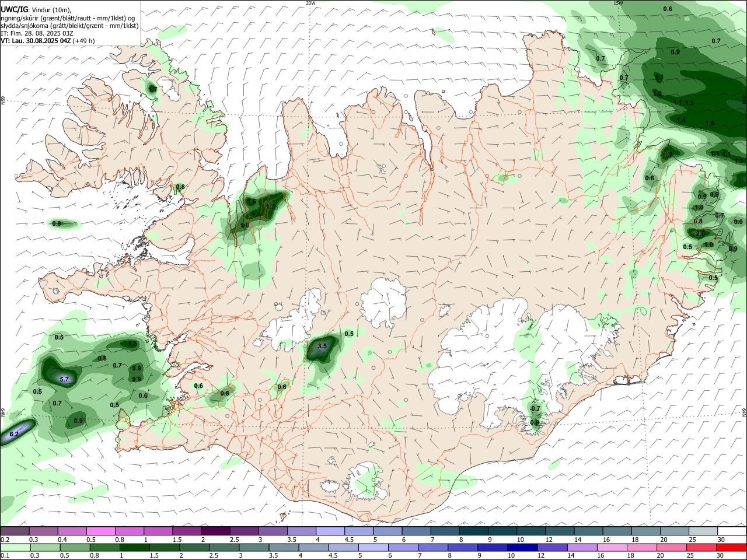Click the rigning/skúrir legend description line
The height and width of the screenshot is (560, 747).
click(x=67, y=18)
